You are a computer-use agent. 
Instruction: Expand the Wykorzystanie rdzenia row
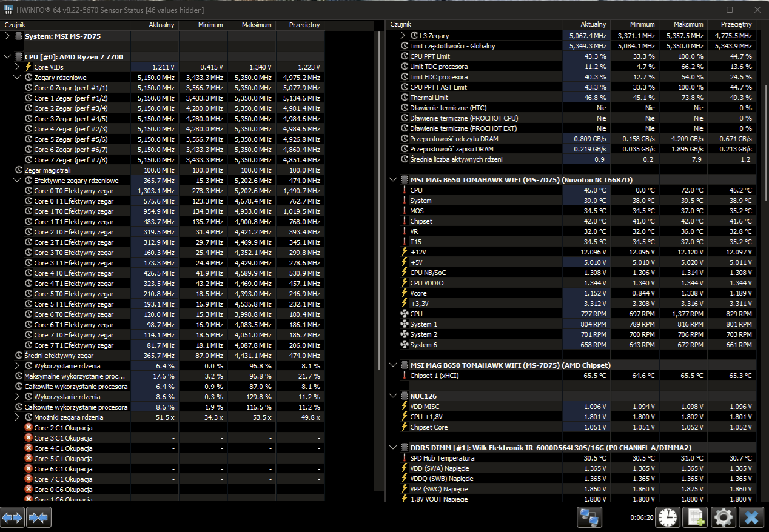tap(17, 366)
